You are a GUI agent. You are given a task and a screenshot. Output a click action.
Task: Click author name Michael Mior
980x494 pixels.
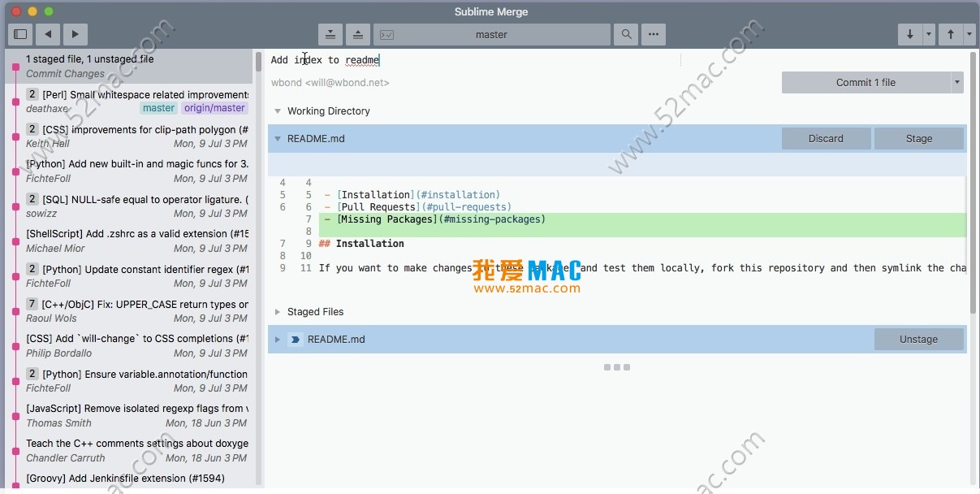tap(55, 249)
